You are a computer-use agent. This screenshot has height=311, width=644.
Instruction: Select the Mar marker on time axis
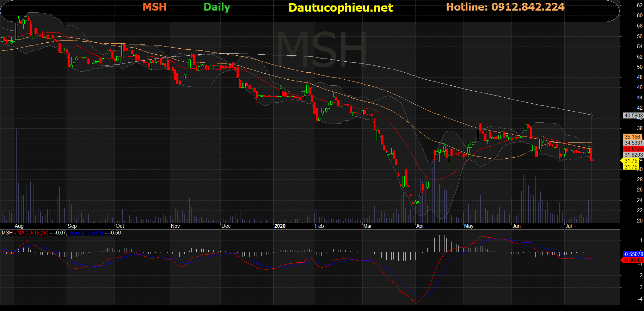click(x=367, y=226)
